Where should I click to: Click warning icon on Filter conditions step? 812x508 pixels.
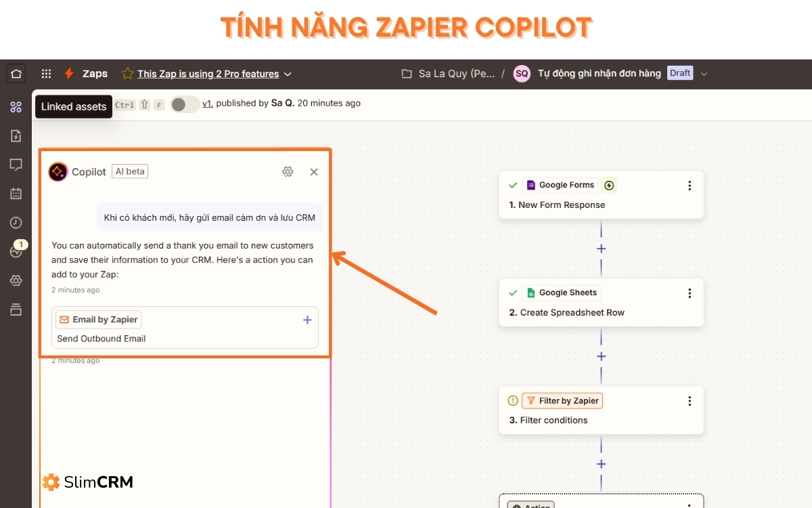pos(513,400)
